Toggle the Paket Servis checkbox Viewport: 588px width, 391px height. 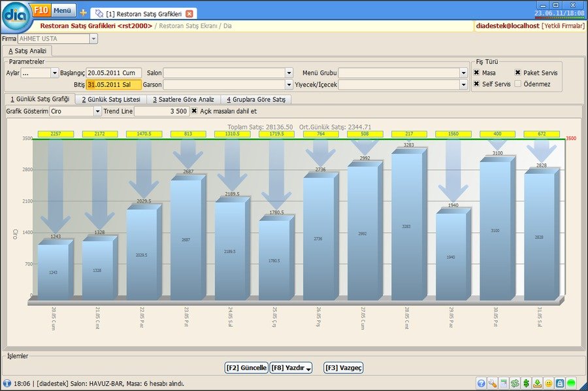pos(518,73)
